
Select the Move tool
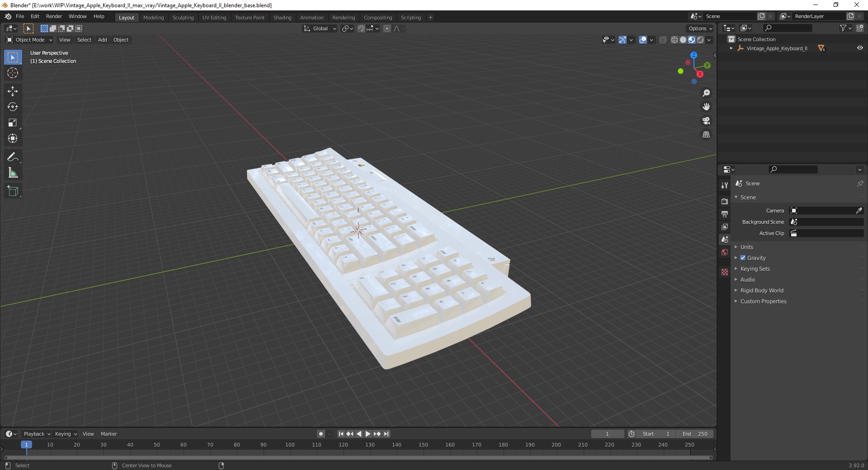[x=13, y=91]
